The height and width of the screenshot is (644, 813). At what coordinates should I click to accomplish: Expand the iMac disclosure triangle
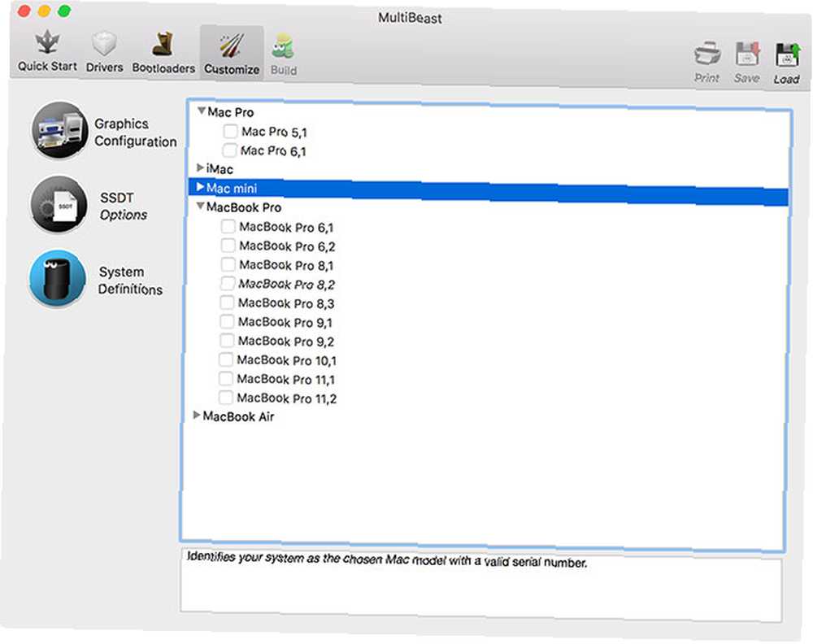click(200, 168)
